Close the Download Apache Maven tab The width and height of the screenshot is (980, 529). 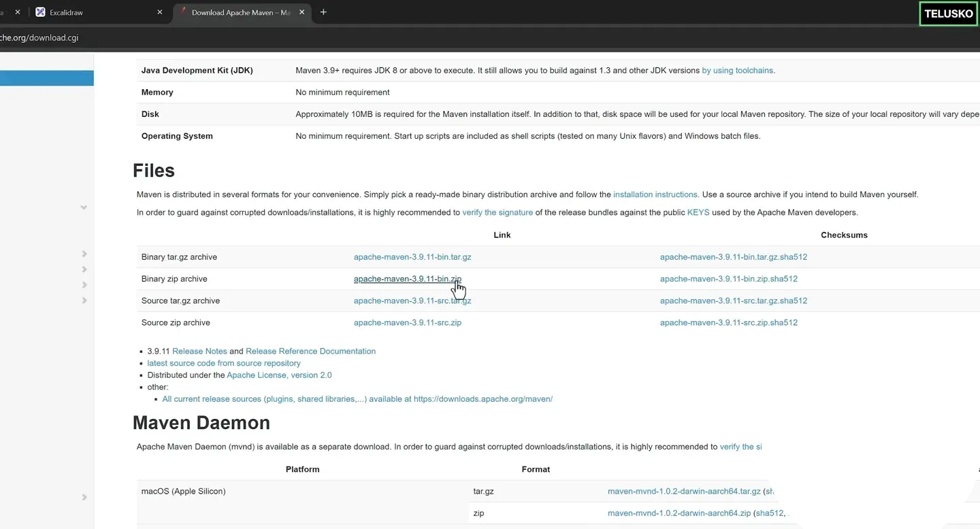click(301, 12)
